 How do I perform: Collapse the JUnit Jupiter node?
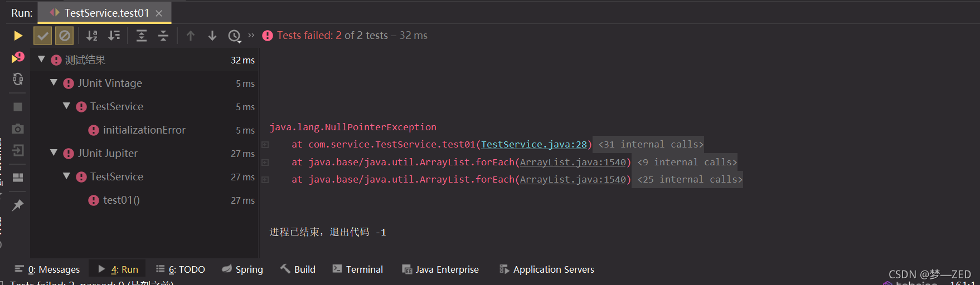point(54,153)
